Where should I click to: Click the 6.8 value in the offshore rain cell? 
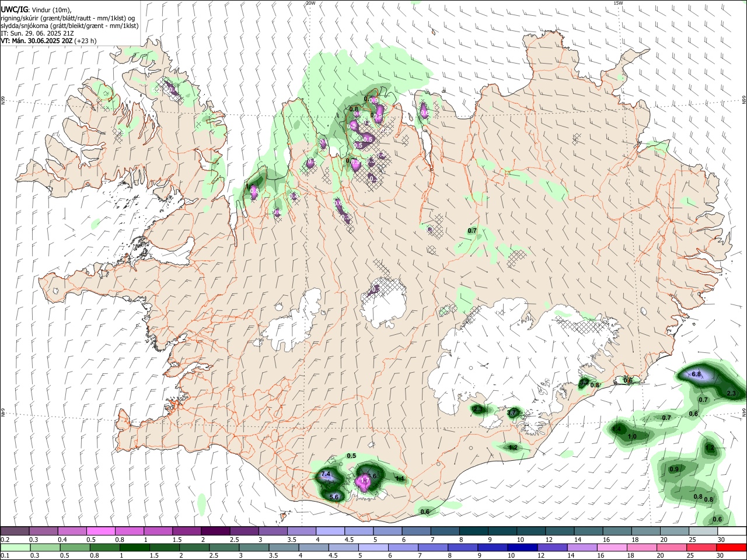coord(696,374)
